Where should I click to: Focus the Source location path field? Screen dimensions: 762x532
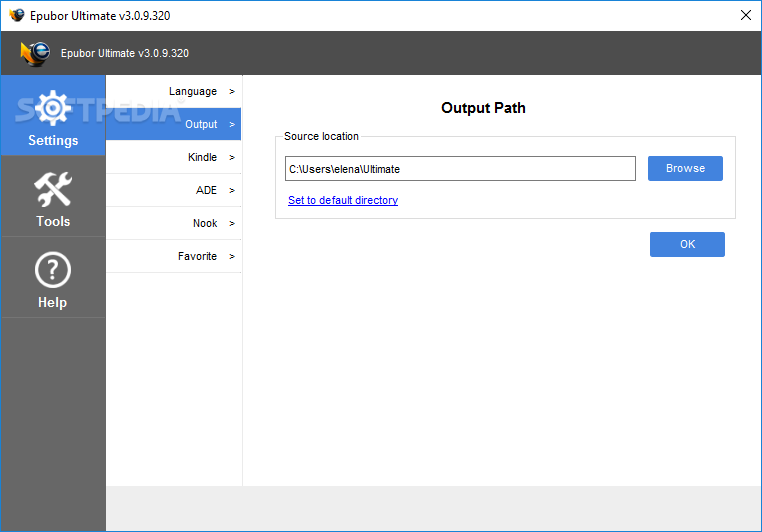460,169
